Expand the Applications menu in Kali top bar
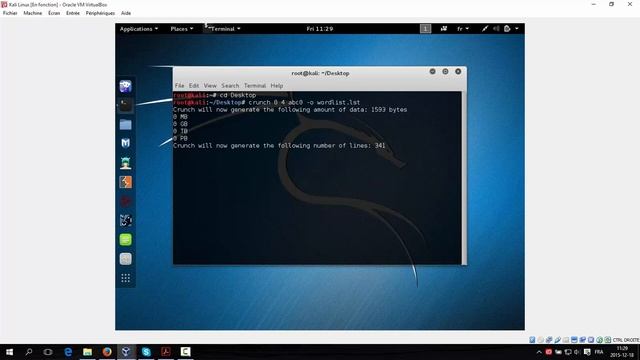Viewport: 640px width, 360px height. click(139, 29)
